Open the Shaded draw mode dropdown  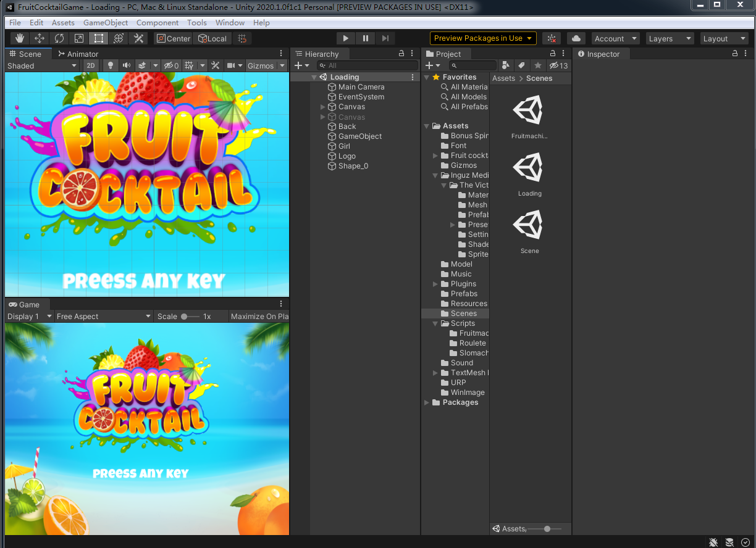[x=42, y=65]
